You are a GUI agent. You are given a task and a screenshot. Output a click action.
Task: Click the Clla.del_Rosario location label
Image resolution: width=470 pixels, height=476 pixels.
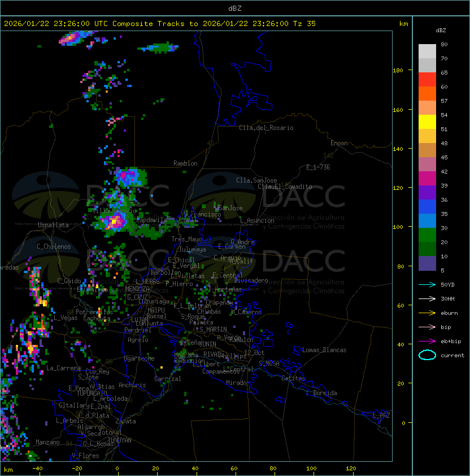coord(266,128)
